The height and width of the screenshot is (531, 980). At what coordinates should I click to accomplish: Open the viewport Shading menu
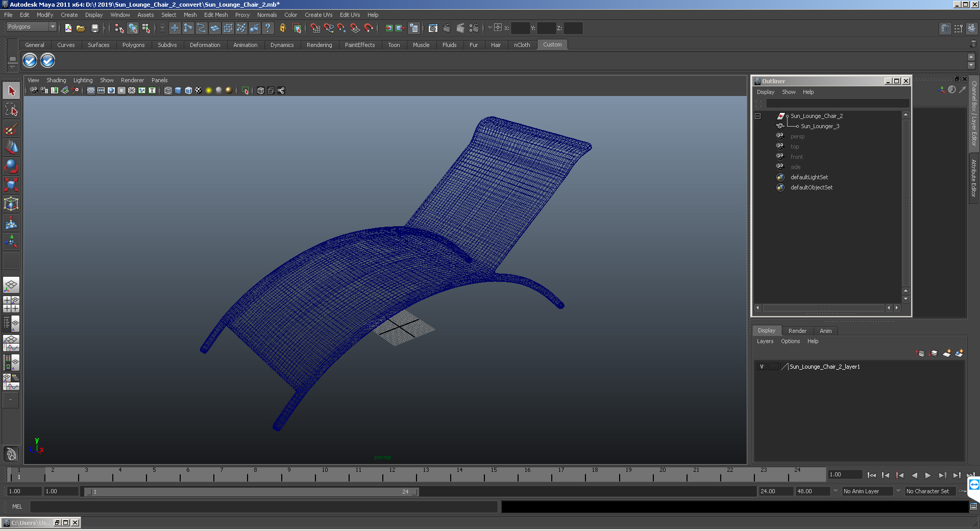click(x=56, y=80)
